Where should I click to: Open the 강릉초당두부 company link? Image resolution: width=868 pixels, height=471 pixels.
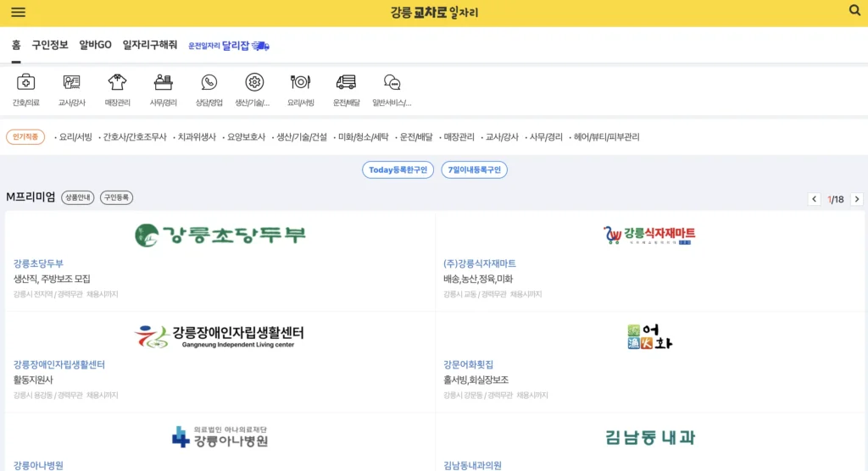(38, 263)
